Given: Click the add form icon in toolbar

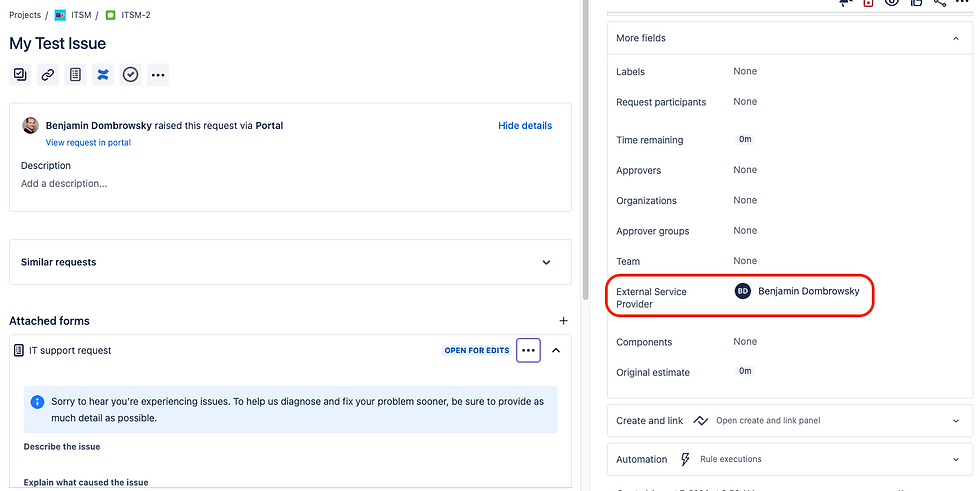Looking at the screenshot, I should click(75, 75).
